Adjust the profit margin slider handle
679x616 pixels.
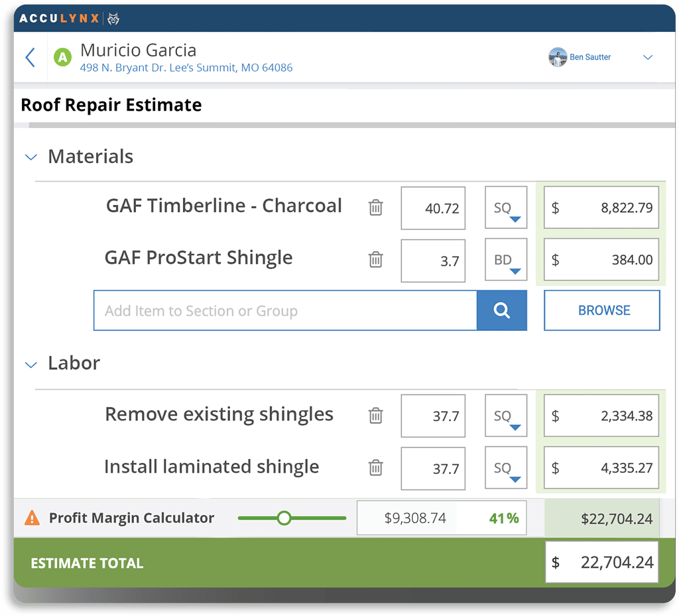284,518
